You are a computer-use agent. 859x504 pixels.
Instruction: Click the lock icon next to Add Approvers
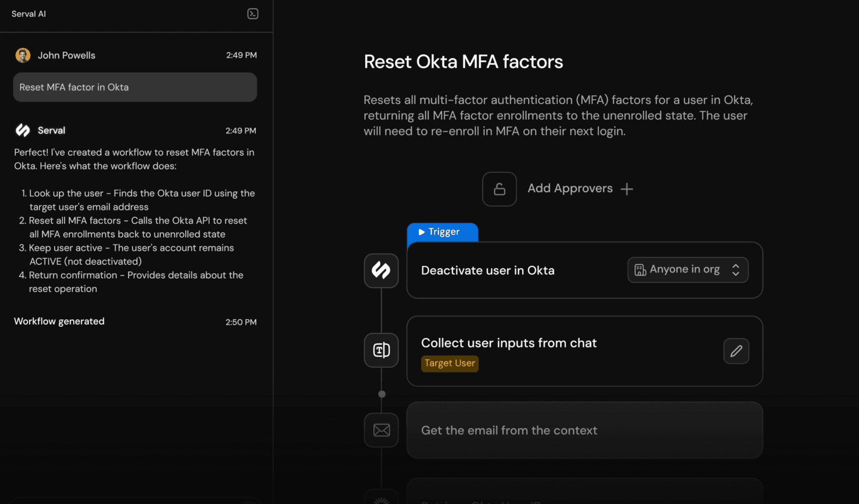(500, 189)
